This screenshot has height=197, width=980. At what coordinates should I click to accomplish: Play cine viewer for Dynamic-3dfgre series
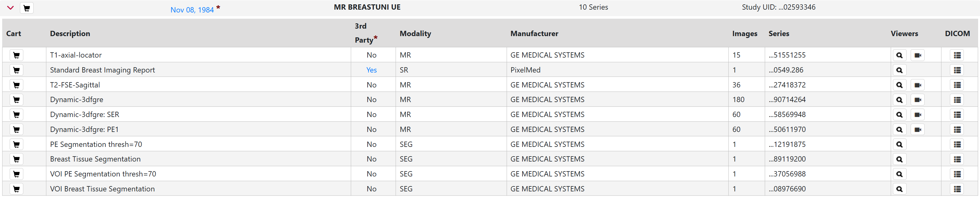tap(917, 100)
